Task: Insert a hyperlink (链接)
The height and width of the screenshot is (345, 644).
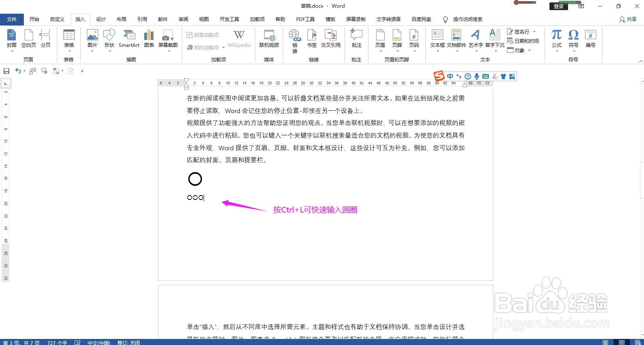Action: click(x=295, y=41)
